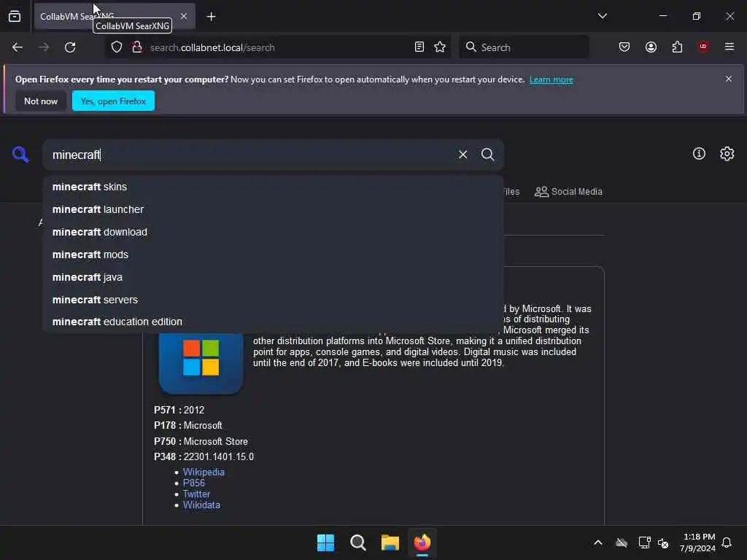The width and height of the screenshot is (747, 560).
Task: Open the network display tray icon
Action: tap(644, 542)
